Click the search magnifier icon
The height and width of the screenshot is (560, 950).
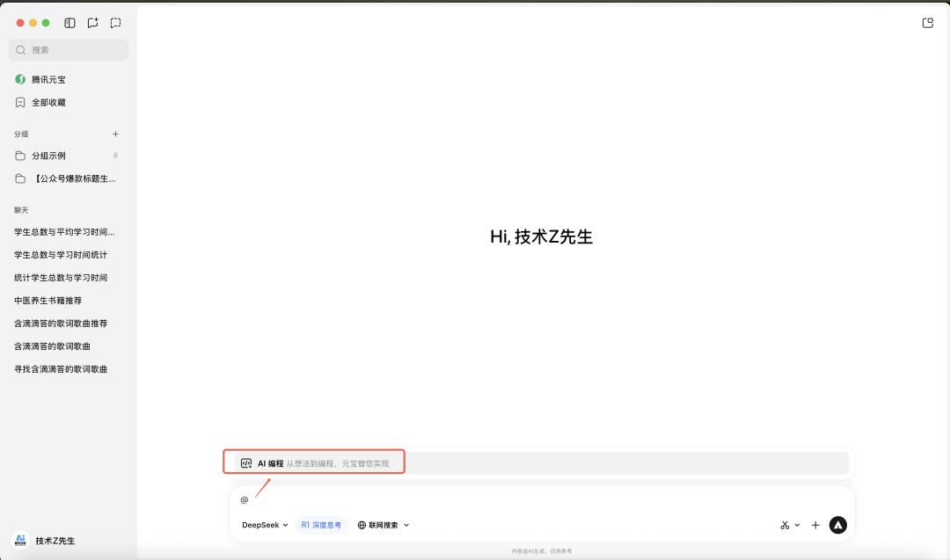point(21,50)
